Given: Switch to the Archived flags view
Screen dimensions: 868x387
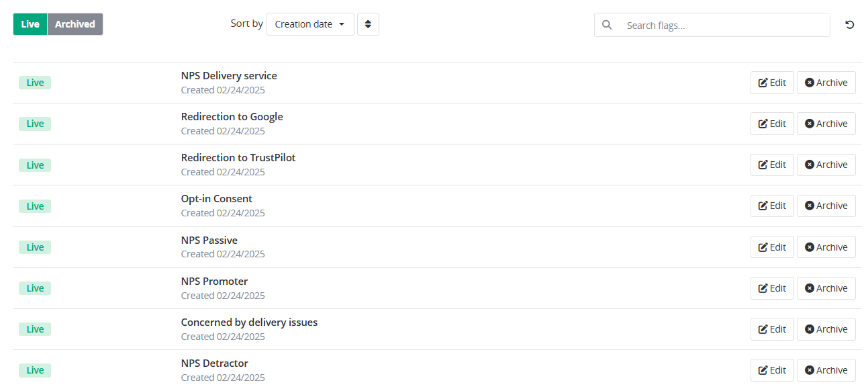Looking at the screenshot, I should tap(75, 24).
